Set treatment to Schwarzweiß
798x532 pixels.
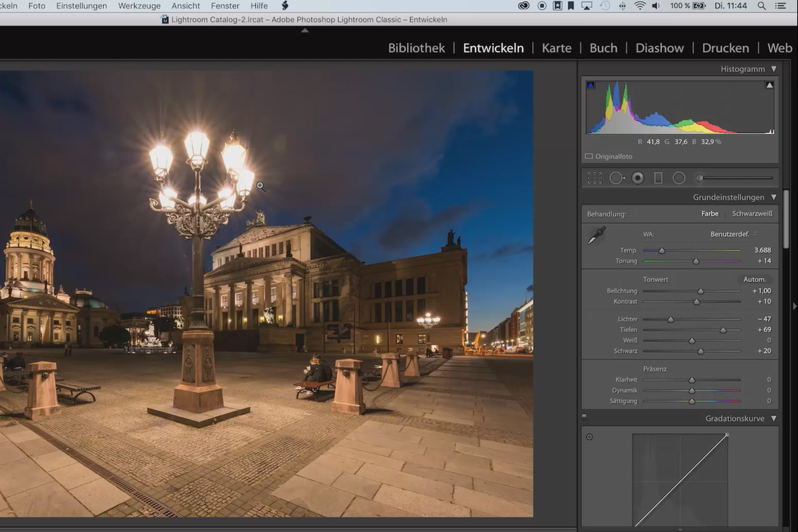pos(751,214)
